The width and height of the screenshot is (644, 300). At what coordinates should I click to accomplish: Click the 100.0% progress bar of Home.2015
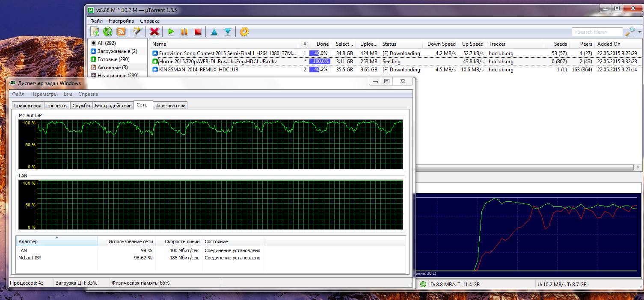click(319, 62)
